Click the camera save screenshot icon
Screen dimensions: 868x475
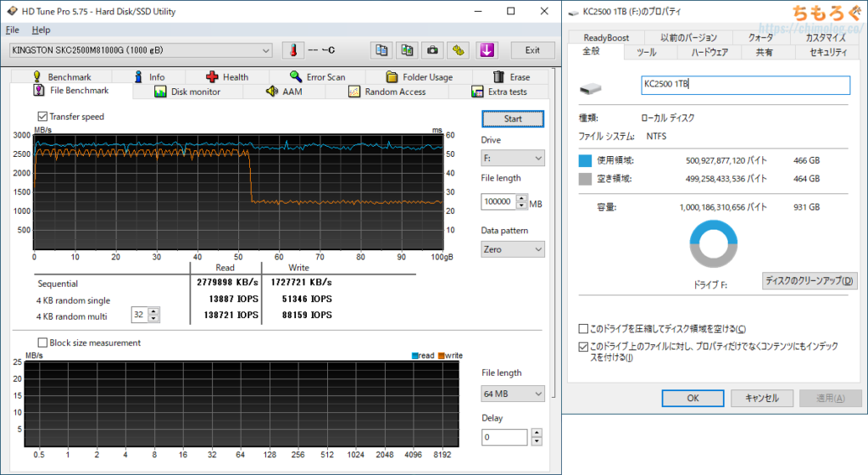[432, 50]
